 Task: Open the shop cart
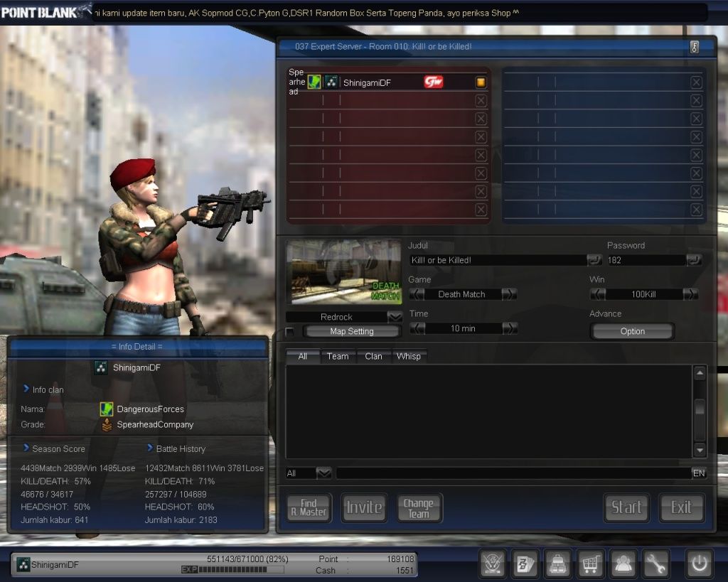[590, 564]
